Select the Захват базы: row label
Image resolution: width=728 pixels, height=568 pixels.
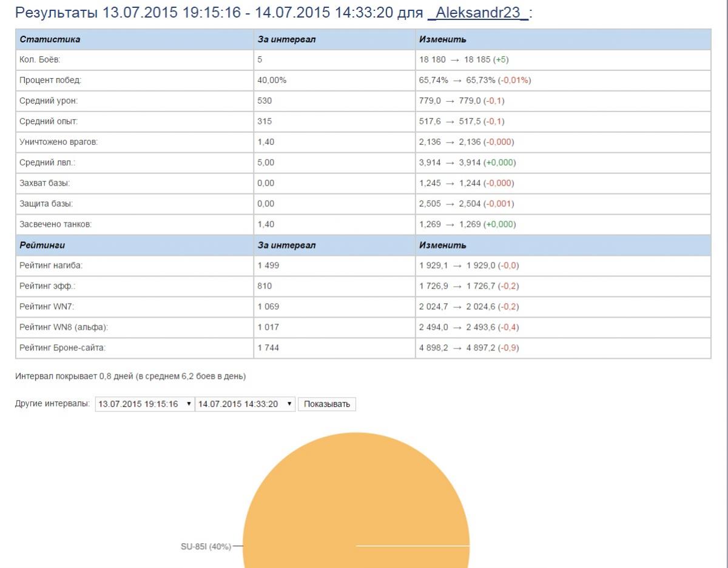45,183
